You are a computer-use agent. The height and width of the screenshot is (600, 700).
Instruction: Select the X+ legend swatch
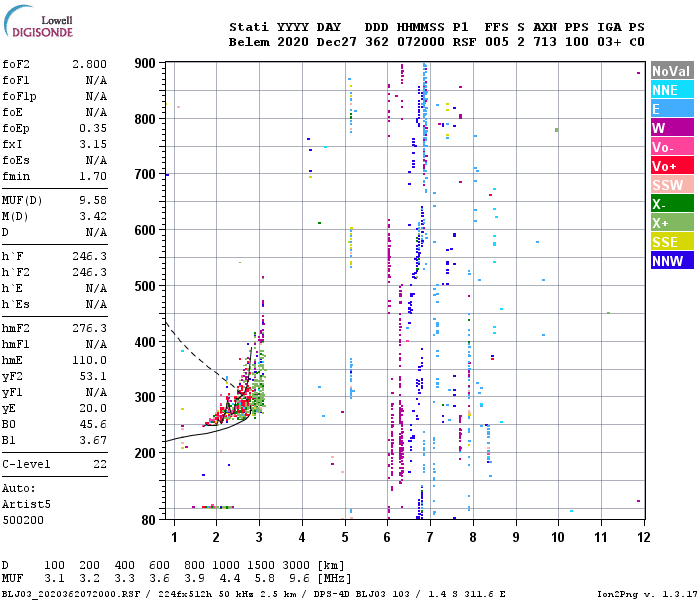(x=672, y=223)
